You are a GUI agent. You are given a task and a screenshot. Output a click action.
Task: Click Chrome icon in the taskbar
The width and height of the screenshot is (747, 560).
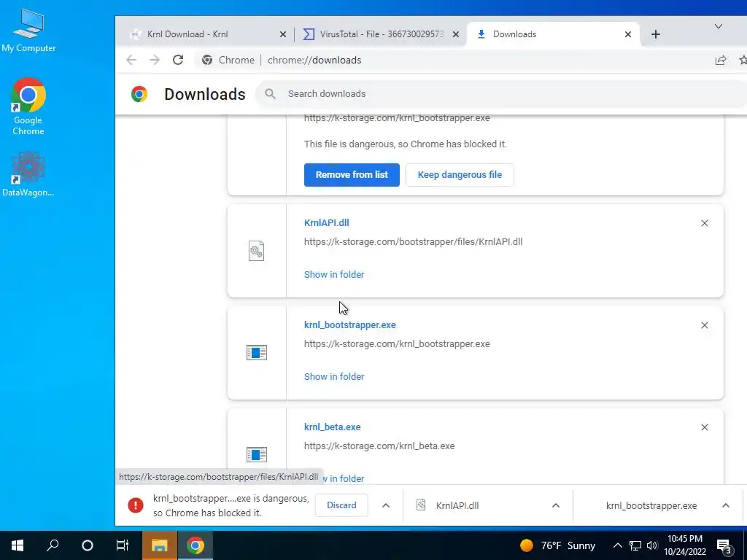[196, 545]
